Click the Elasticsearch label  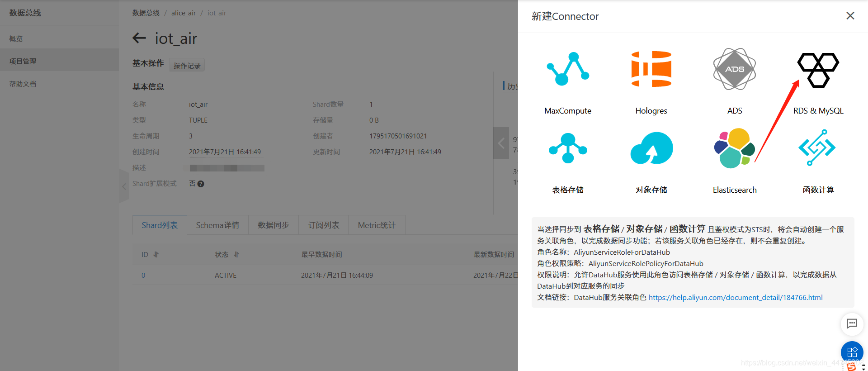735,190
